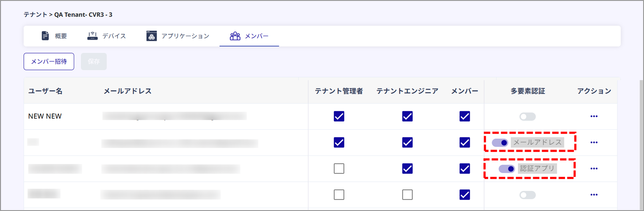Uncheck テナントエンジニア in 認証アプリ MFA row
The height and width of the screenshot is (211, 644).
[x=407, y=169]
